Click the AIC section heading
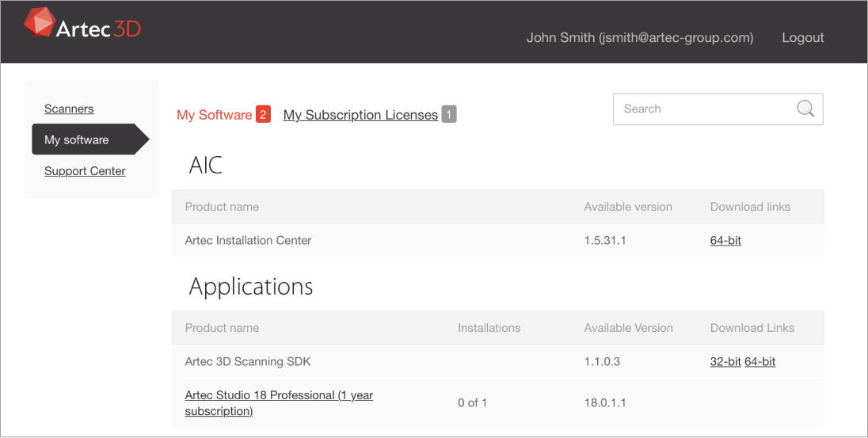868x438 pixels. point(205,165)
